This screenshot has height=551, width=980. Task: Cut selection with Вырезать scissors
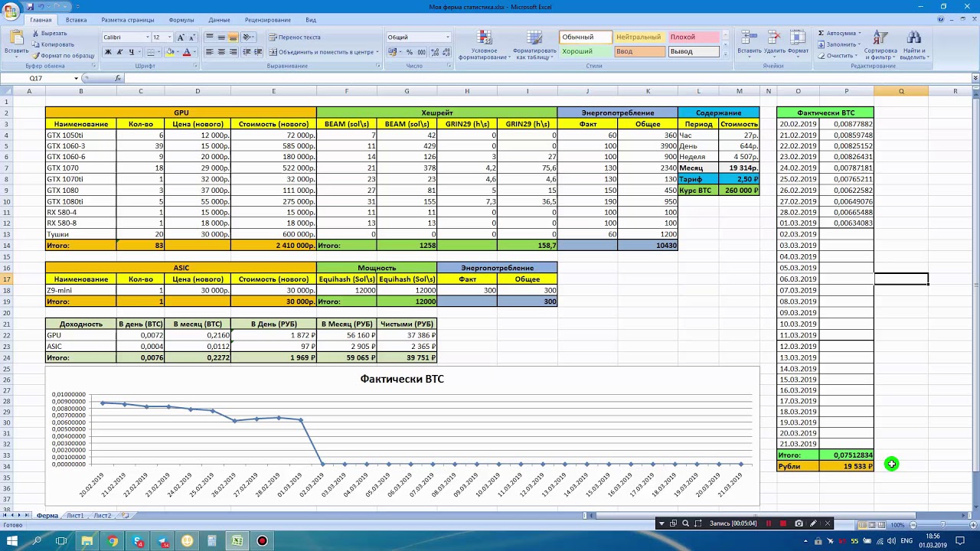click(x=49, y=34)
